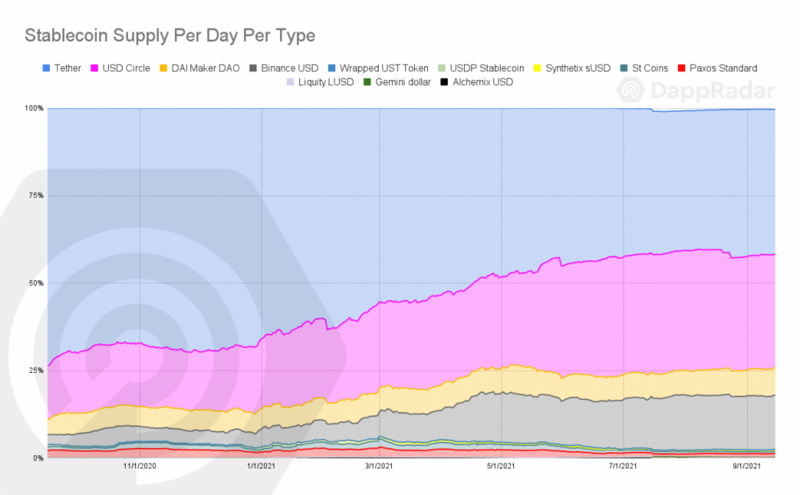Click the Gemini dollar green swatch
The height and width of the screenshot is (495, 800).
[367, 81]
